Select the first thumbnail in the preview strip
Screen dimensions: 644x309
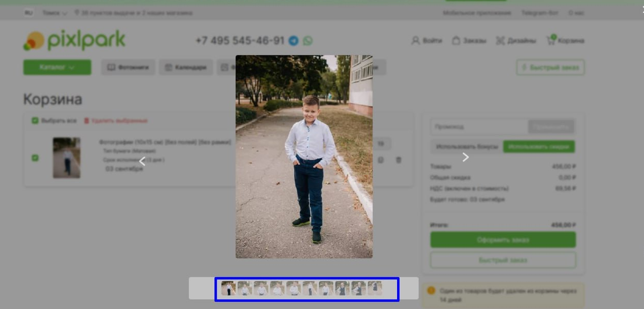tap(228, 288)
